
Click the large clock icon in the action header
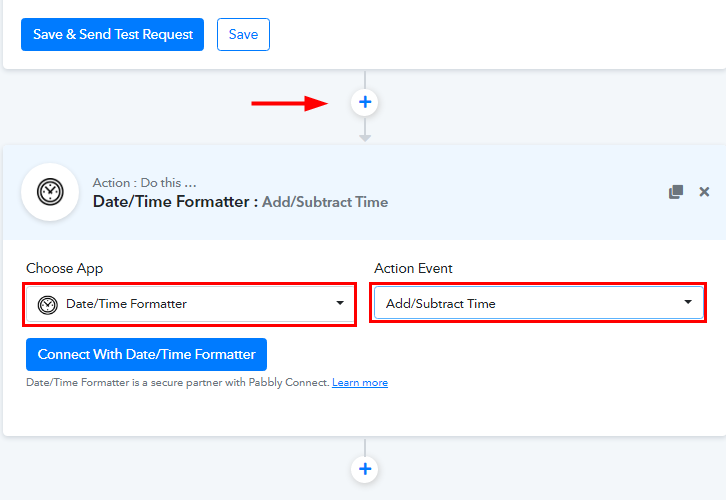pyautogui.click(x=50, y=192)
